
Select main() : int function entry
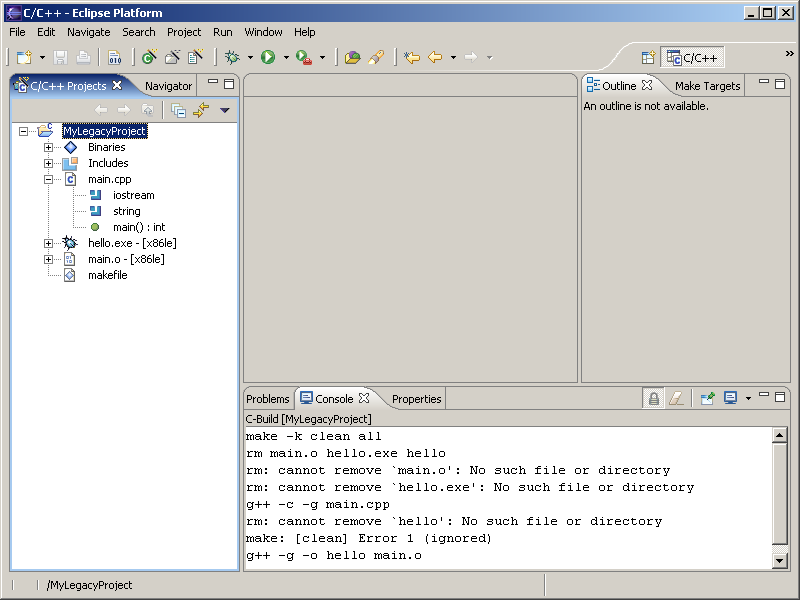tap(138, 227)
